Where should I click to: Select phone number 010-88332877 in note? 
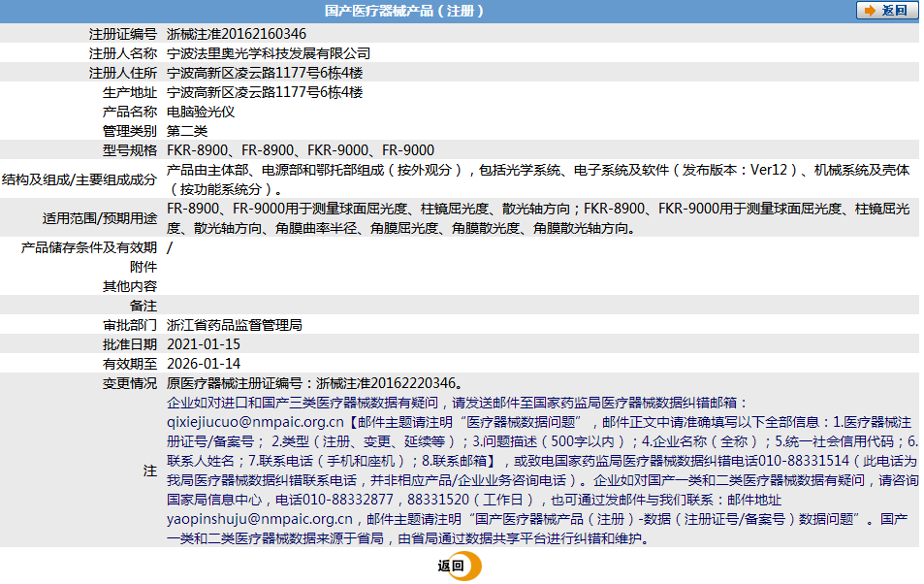[348, 500]
